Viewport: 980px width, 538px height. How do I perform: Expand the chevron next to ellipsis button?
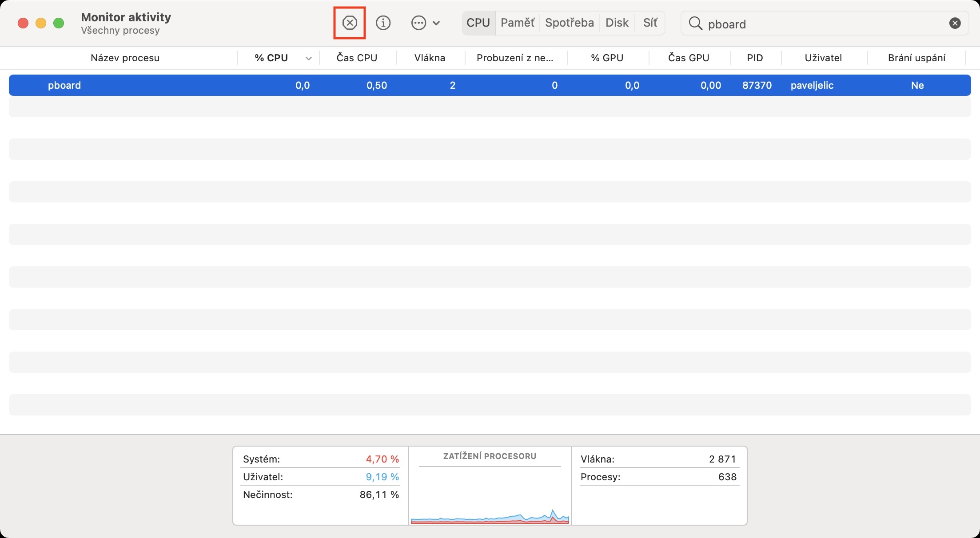click(436, 23)
